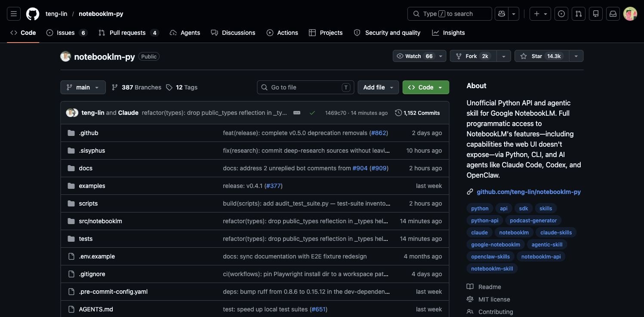Open the pull requests icon in the header
The height and width of the screenshot is (317, 644).
tap(579, 14)
